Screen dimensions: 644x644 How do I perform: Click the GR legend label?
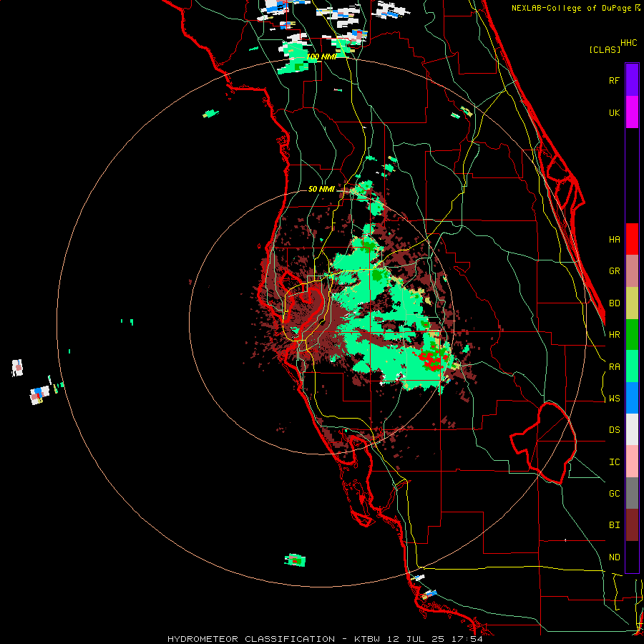click(x=614, y=271)
